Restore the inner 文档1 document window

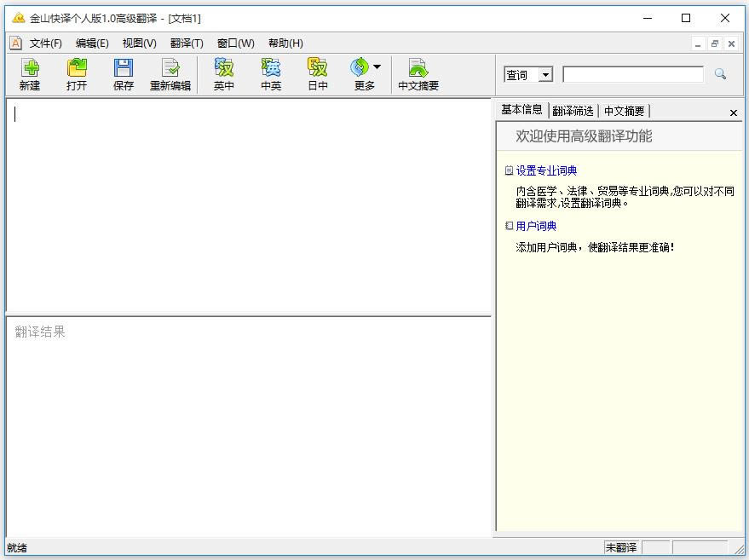[x=715, y=44]
